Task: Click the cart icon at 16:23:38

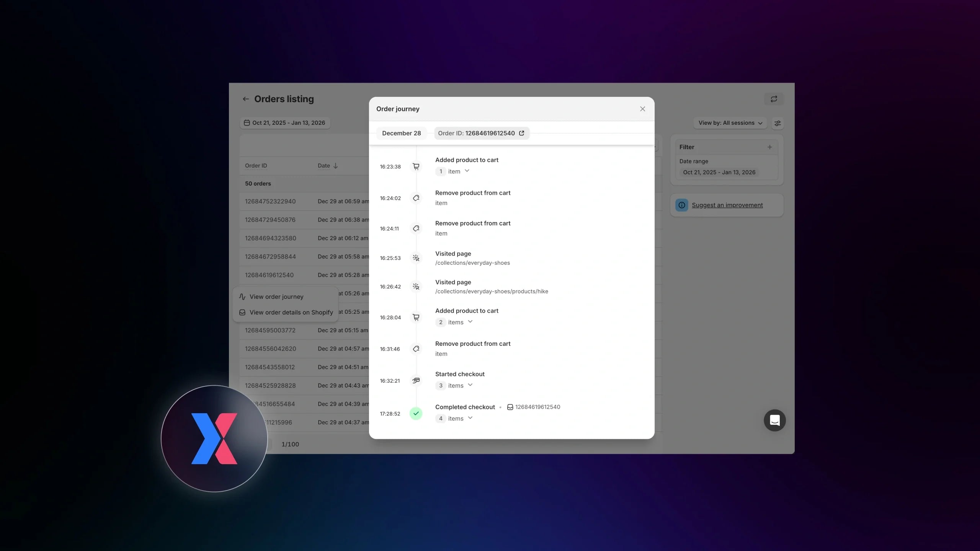Action: coord(416,166)
